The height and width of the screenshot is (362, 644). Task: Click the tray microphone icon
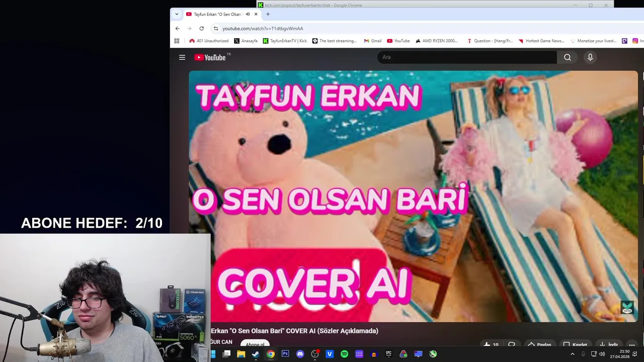click(x=583, y=354)
